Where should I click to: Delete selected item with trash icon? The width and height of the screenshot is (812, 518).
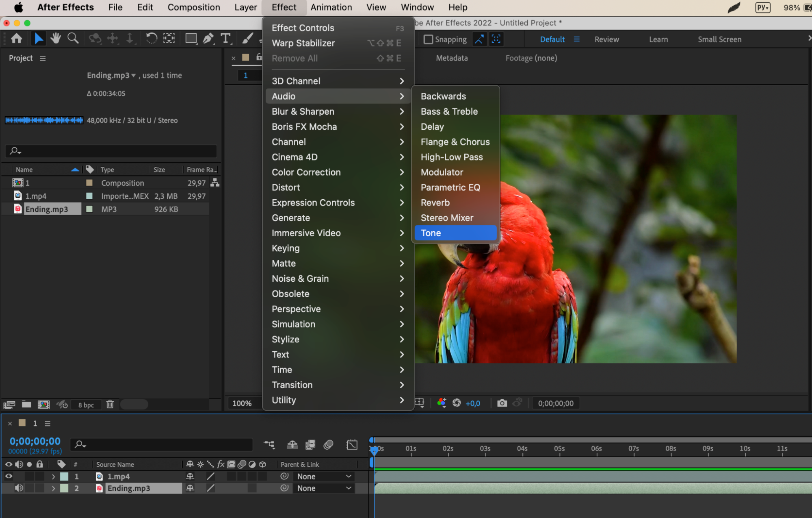pyautogui.click(x=110, y=404)
